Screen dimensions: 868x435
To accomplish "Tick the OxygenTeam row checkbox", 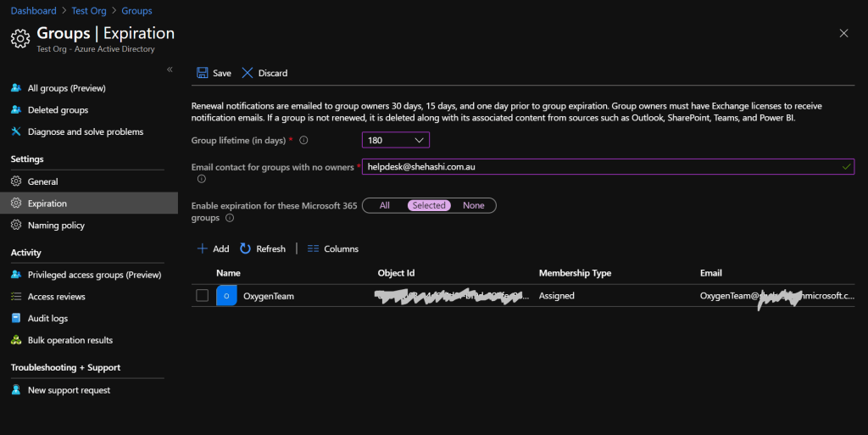I will [202, 296].
